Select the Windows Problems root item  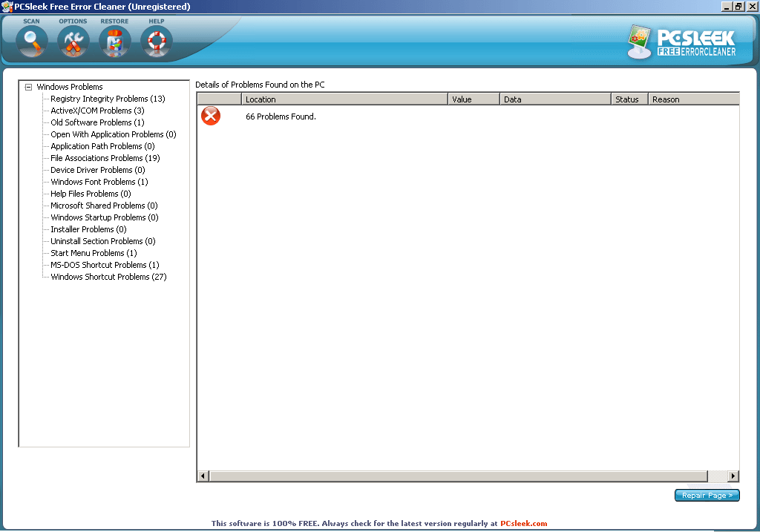70,87
